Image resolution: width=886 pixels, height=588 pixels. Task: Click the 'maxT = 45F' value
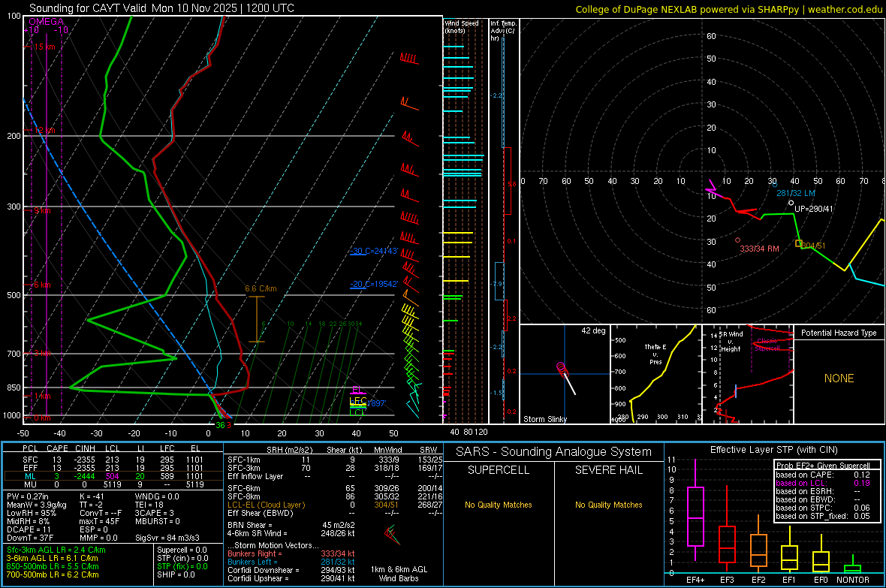[x=99, y=521]
